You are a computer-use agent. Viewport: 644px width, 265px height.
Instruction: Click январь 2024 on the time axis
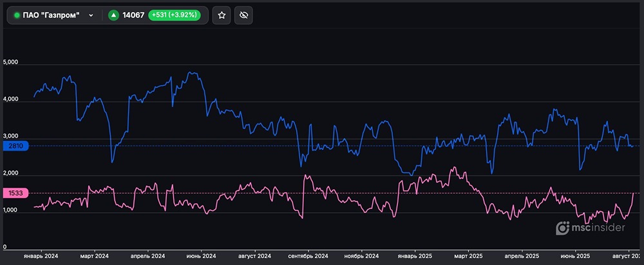(x=40, y=255)
